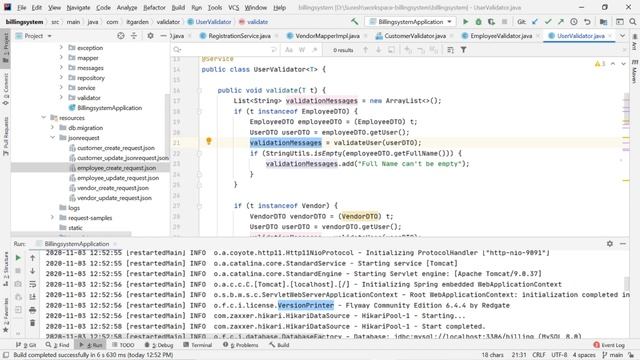640x360 pixels.
Task: Expand the request-samples folder
Action: click(52, 218)
